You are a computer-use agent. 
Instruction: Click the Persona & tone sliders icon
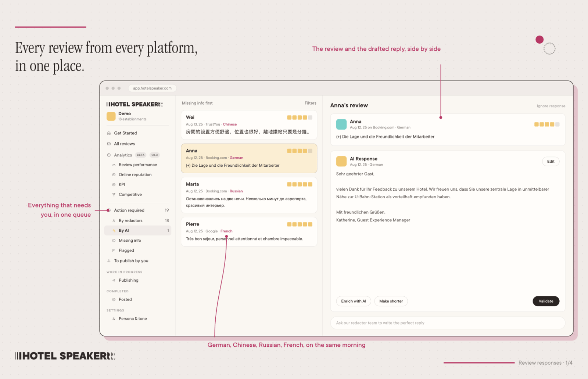click(x=114, y=319)
